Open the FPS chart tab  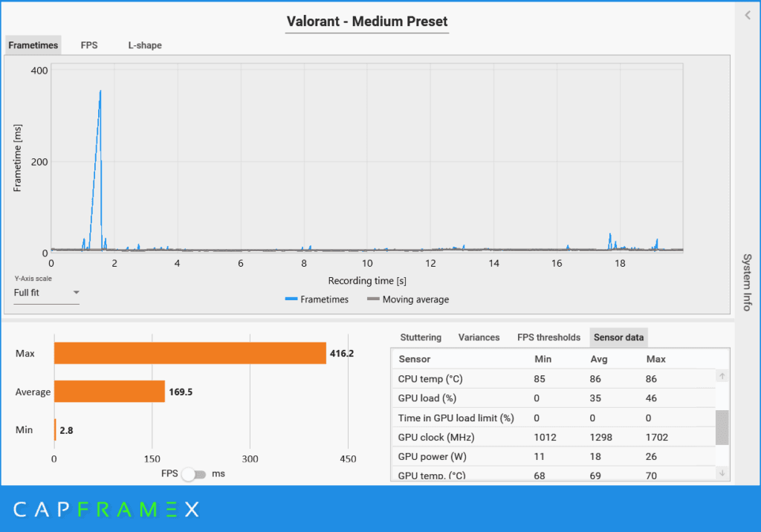[x=89, y=45]
